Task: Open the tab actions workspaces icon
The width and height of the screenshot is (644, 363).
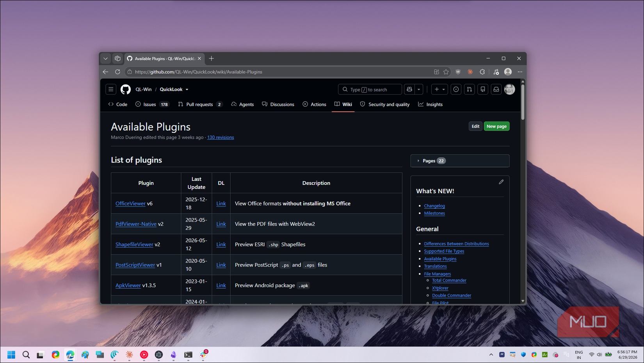Action: 117,59
